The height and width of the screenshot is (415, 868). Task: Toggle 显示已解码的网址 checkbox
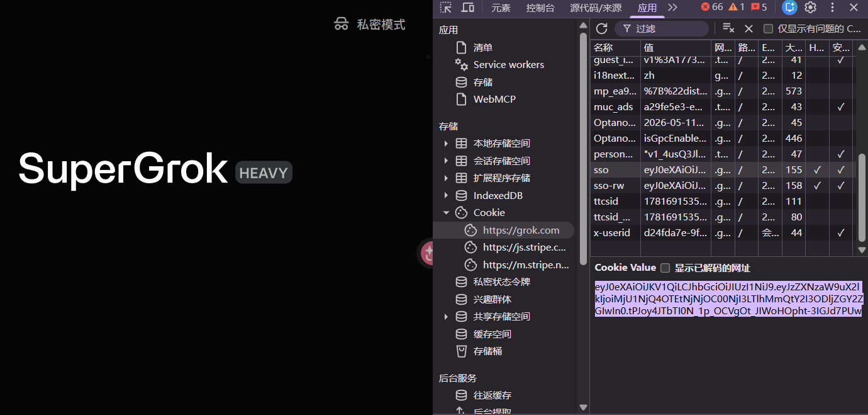665,268
